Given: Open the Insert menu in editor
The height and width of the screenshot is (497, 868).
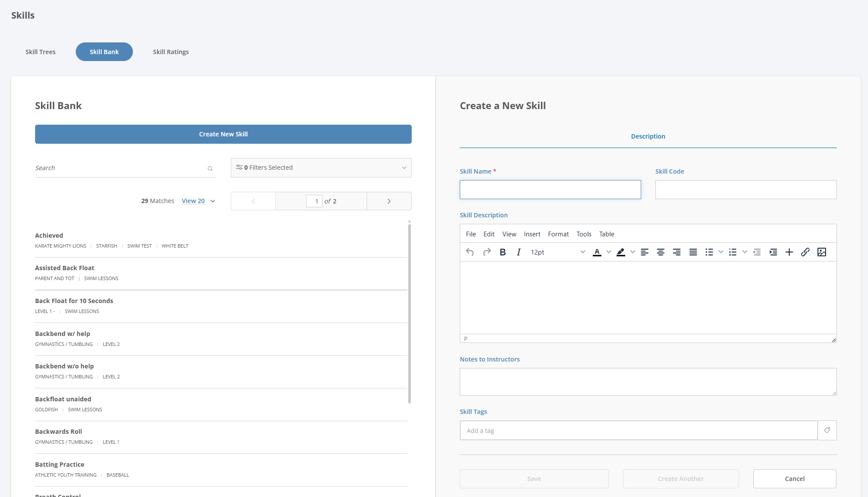Looking at the screenshot, I should [x=532, y=234].
